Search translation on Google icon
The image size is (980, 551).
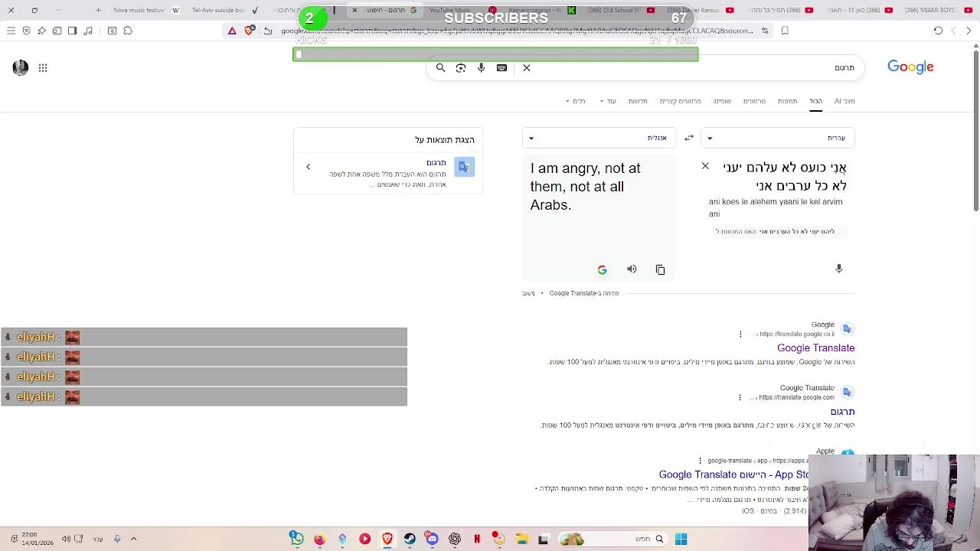pyautogui.click(x=602, y=269)
